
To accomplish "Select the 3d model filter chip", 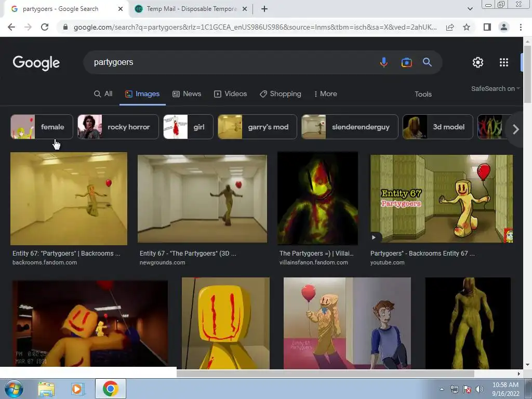I will [437, 127].
